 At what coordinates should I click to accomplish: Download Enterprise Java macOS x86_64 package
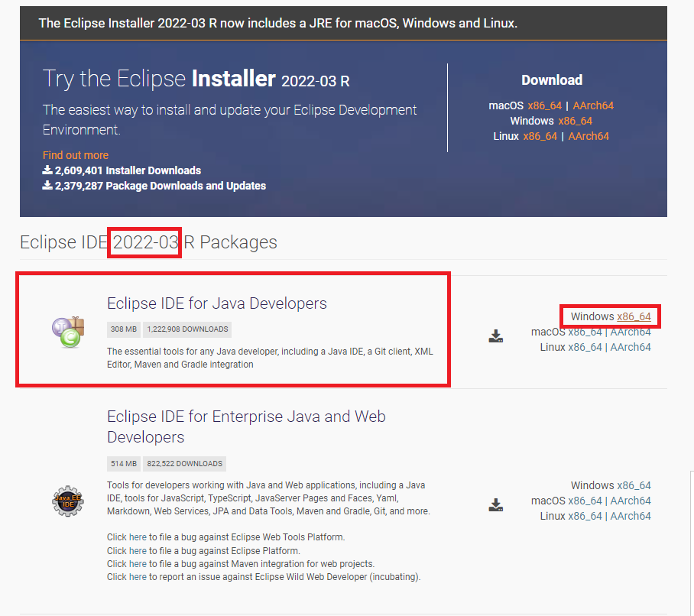(x=585, y=501)
